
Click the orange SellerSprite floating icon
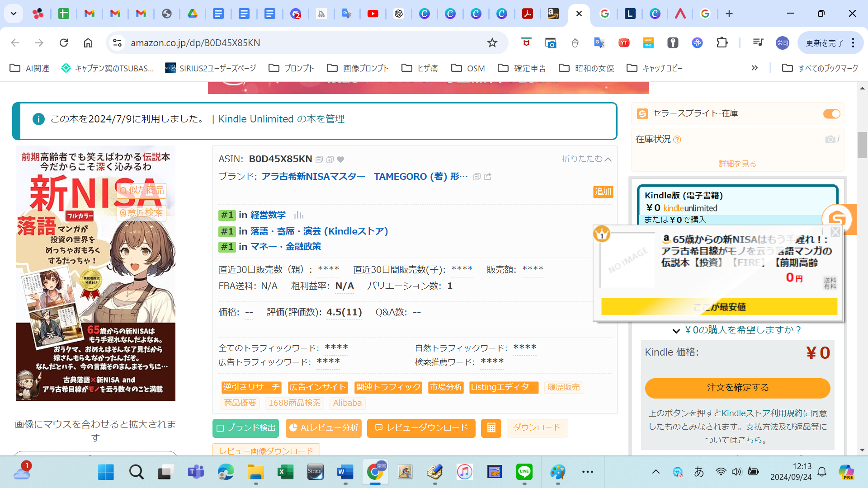[x=838, y=220]
